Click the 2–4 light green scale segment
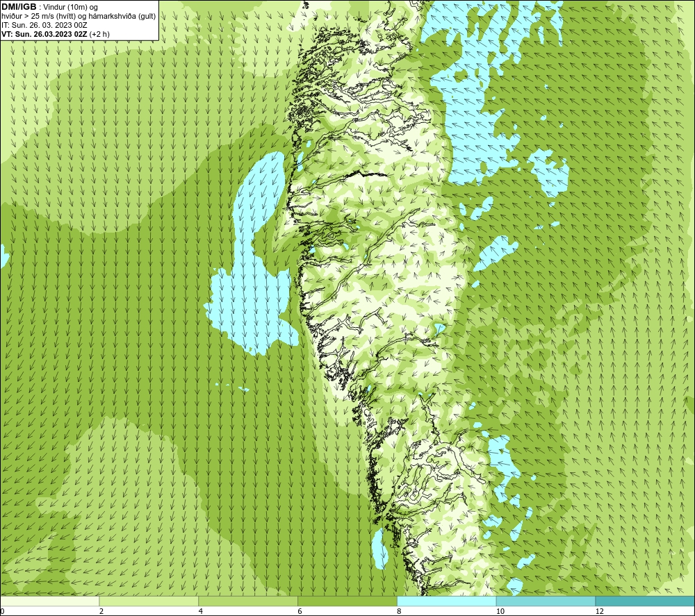 click(149, 601)
